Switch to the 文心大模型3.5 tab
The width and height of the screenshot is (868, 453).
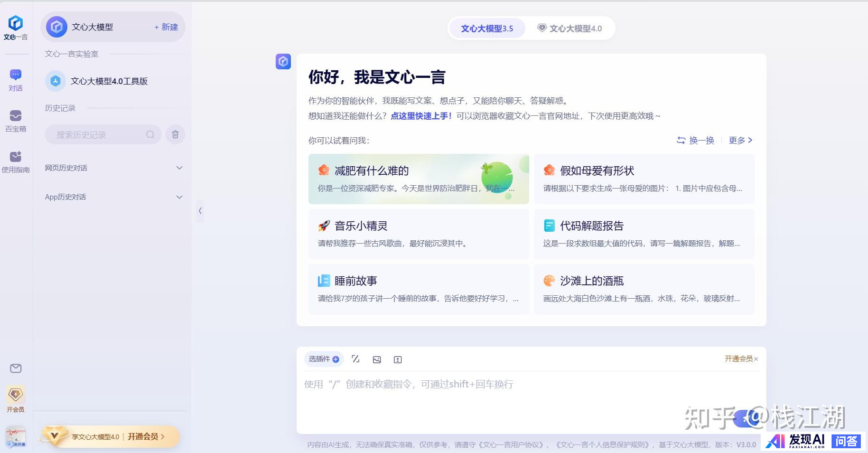[487, 28]
